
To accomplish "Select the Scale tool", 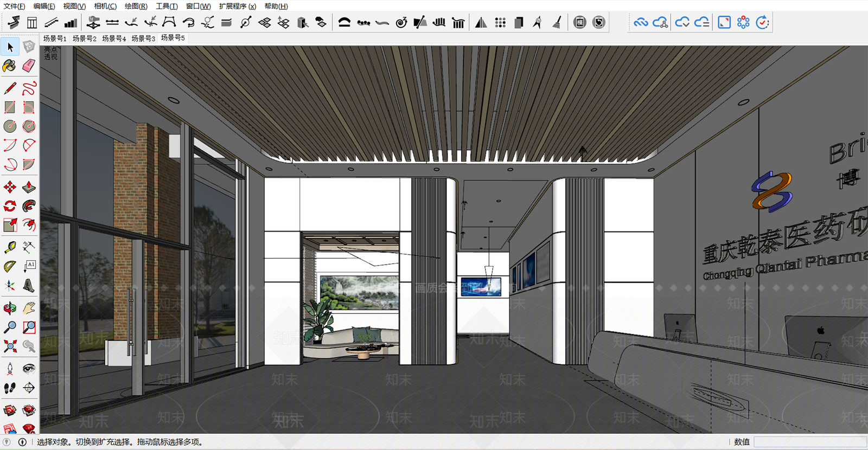I will click(x=10, y=225).
